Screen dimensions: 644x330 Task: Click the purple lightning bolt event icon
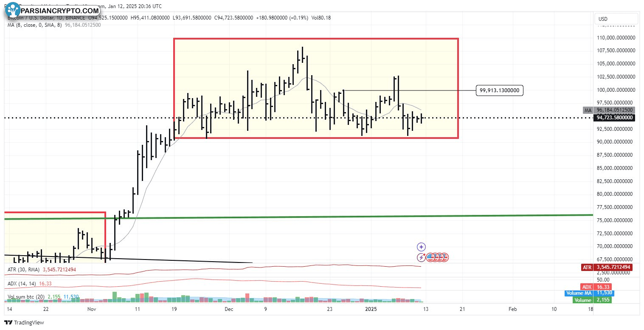(421, 257)
